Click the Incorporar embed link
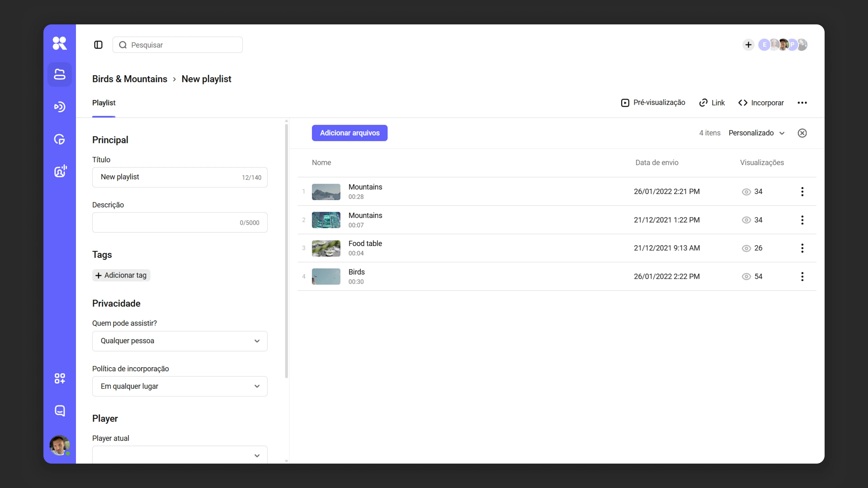Image resolution: width=868 pixels, height=488 pixels. tap(761, 103)
